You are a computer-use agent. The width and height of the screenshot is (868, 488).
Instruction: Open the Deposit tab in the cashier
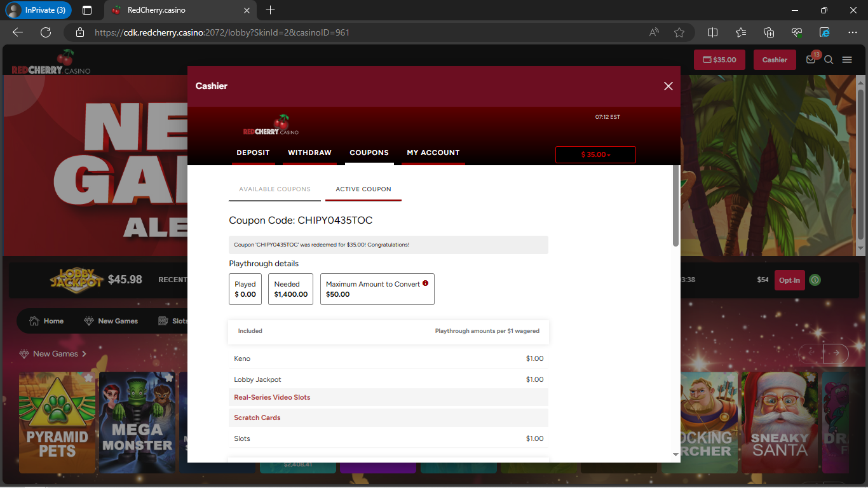(253, 152)
